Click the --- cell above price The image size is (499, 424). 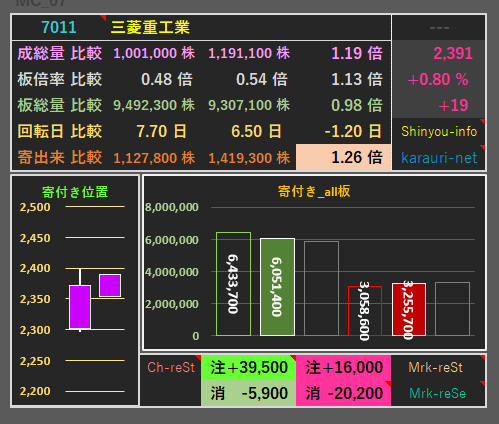[x=439, y=27]
